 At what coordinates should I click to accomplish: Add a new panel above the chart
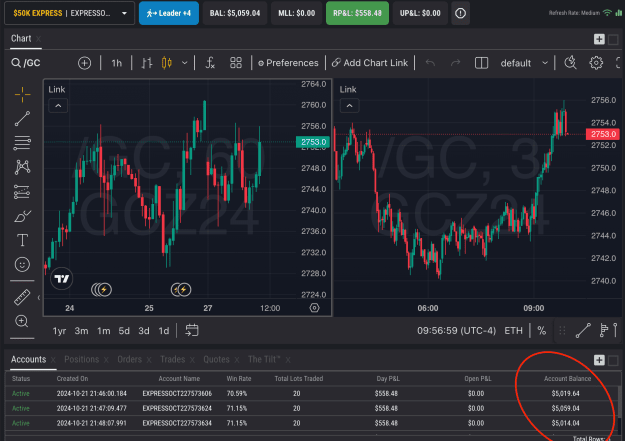point(599,39)
